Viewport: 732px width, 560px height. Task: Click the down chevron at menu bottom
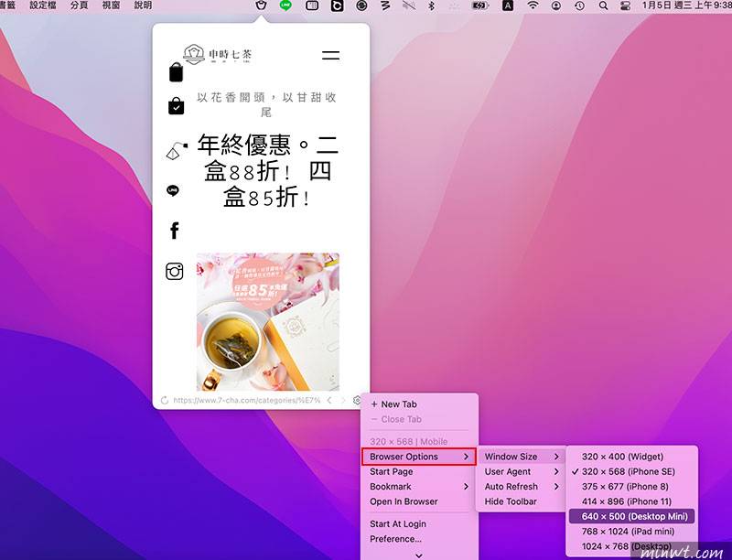(x=419, y=555)
